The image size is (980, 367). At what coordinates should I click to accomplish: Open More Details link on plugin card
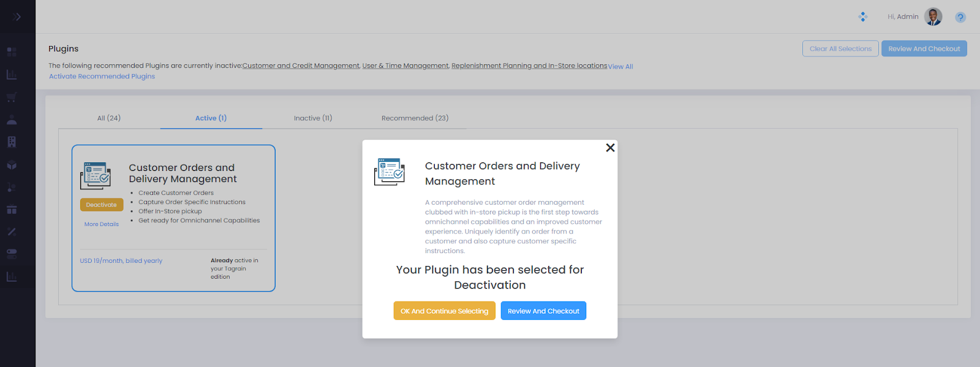(102, 224)
